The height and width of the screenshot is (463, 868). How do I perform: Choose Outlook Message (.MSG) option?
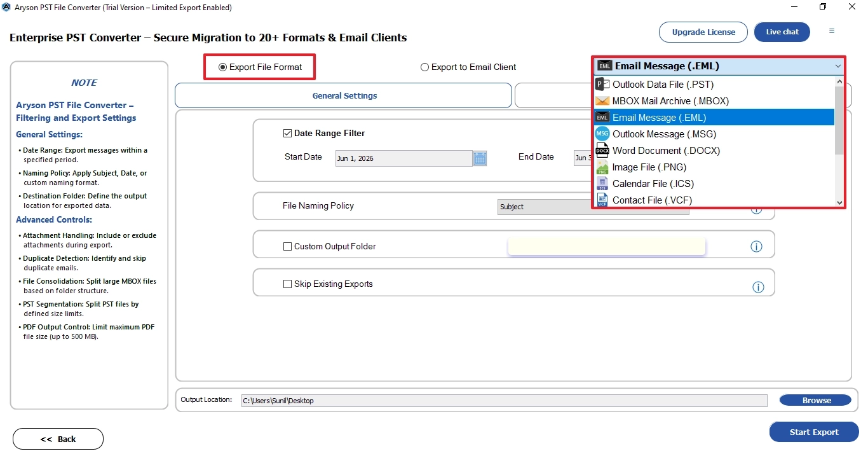pos(714,134)
